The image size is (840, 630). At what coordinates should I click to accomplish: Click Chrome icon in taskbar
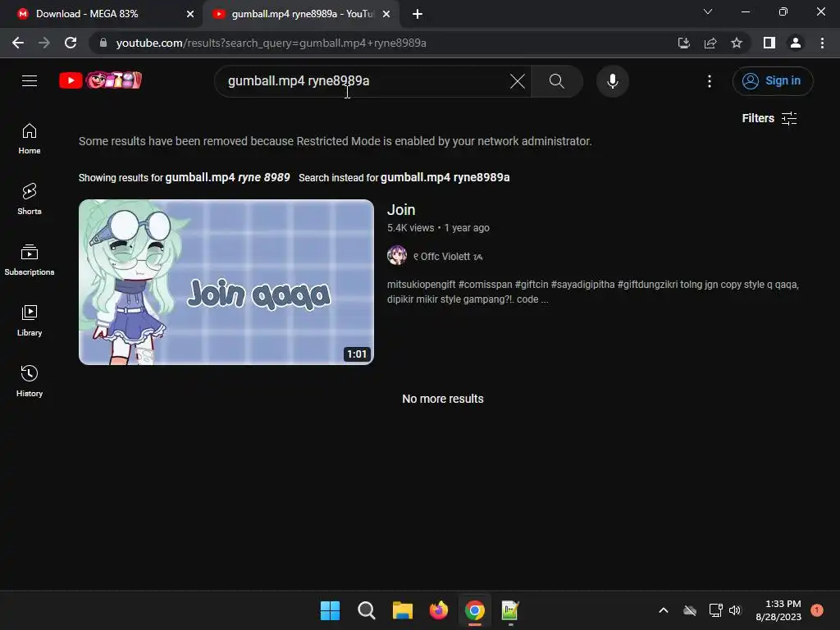click(x=475, y=610)
